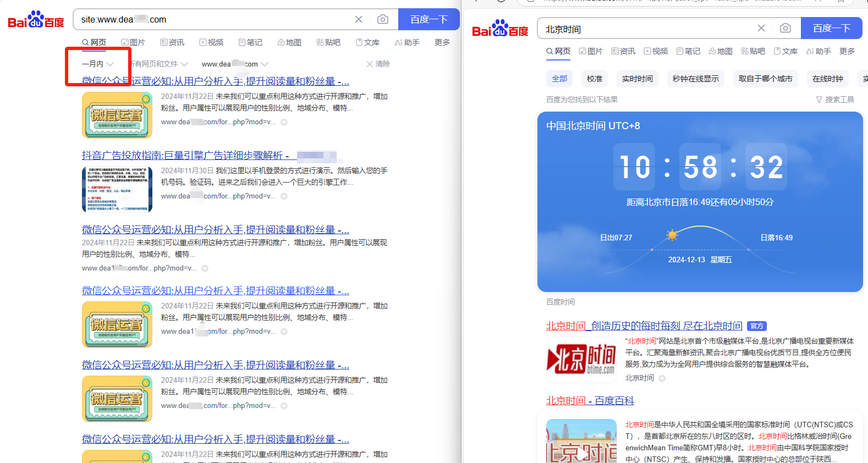Select the 实时时间 filter chip
The height and width of the screenshot is (463, 868).
[638, 79]
